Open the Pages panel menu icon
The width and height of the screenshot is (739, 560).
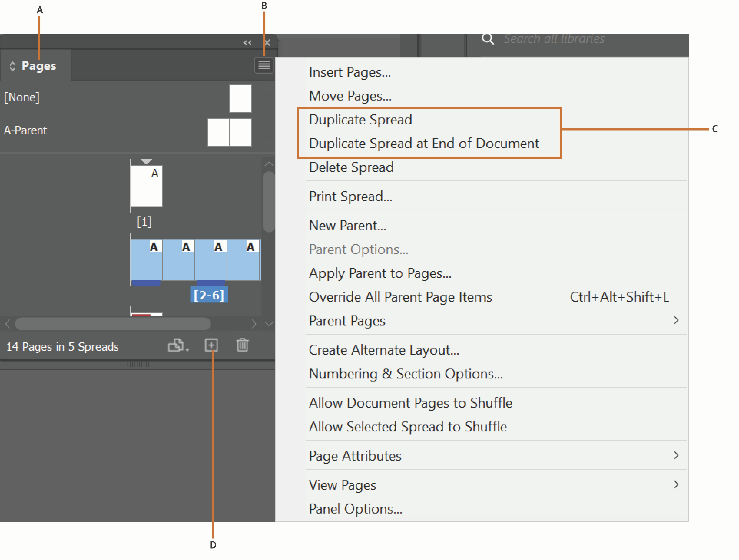[x=264, y=65]
